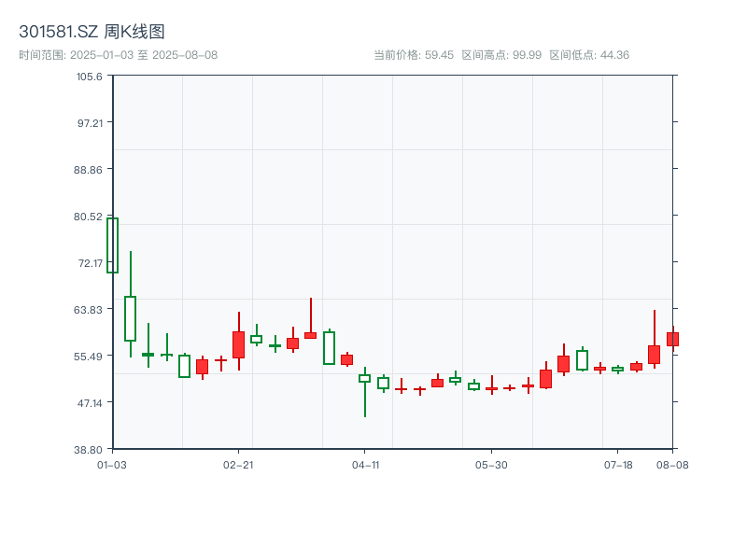
Task: Click the green candlestick above 04-11
Action: pyautogui.click(x=364, y=378)
